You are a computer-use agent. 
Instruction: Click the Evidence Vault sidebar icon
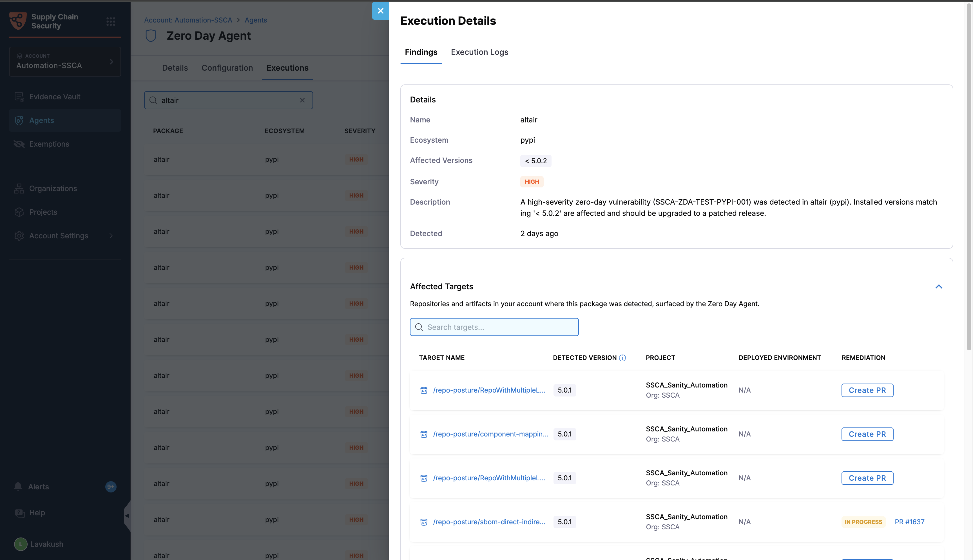point(19,97)
